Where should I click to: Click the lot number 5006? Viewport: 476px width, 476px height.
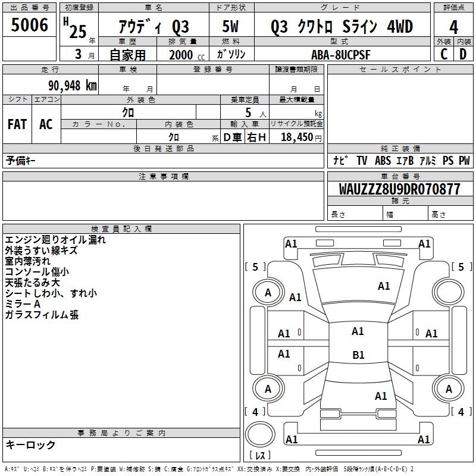point(29,25)
